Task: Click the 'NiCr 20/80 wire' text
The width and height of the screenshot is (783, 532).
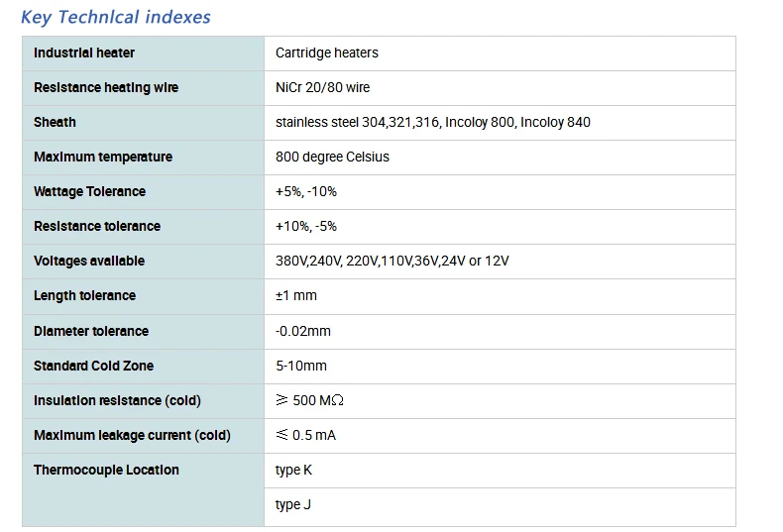Action: coord(322,87)
